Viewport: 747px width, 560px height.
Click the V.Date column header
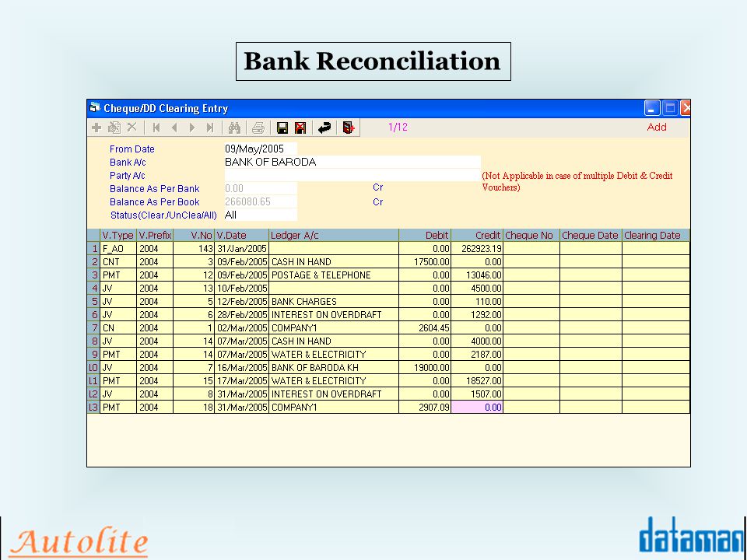(241, 235)
